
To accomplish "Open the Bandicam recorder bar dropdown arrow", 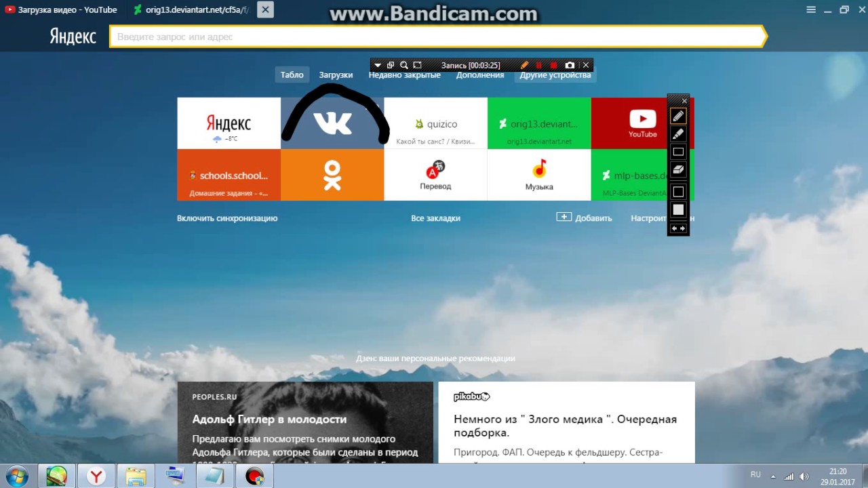I will click(x=378, y=65).
